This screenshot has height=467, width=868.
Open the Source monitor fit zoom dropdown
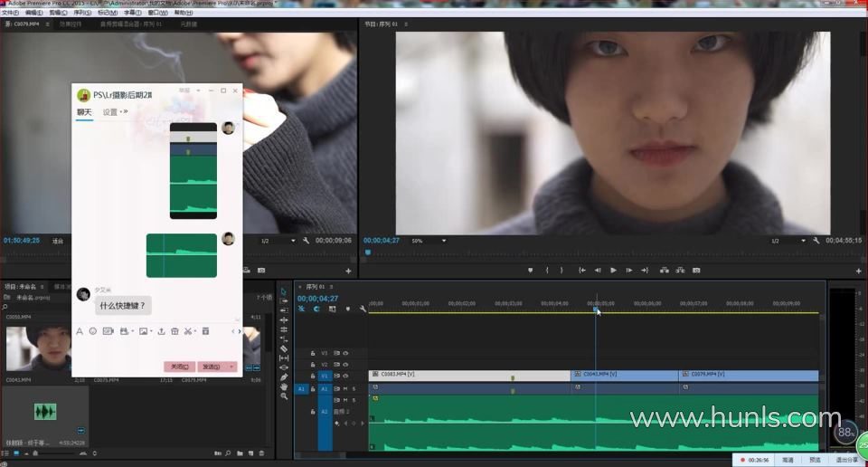pos(59,241)
